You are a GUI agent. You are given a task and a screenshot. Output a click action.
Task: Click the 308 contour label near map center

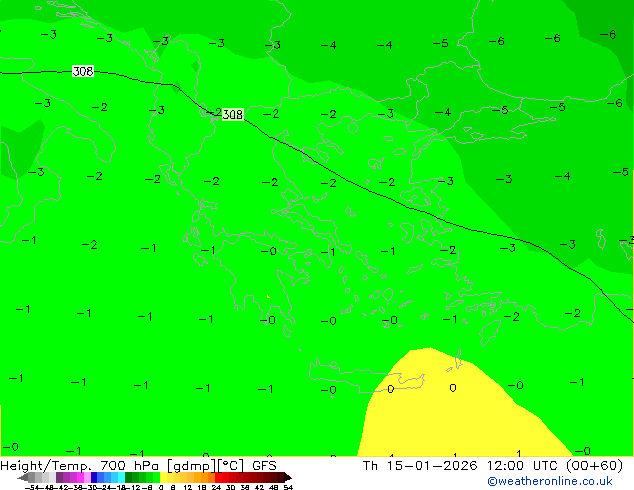[232, 115]
